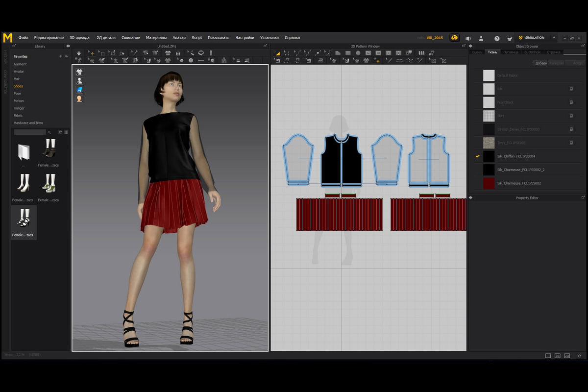The width and height of the screenshot is (588, 392).
Task: Open the SIMULATION mode dropdown arrow
Action: click(554, 38)
